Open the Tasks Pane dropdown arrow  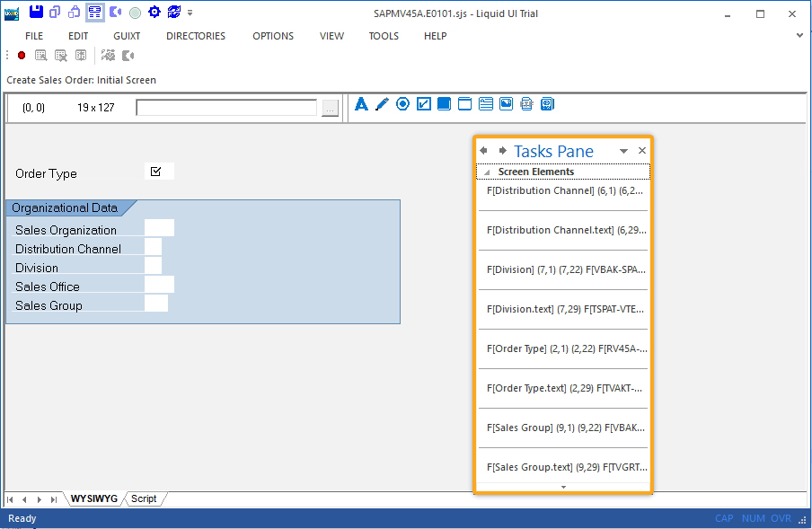(623, 152)
